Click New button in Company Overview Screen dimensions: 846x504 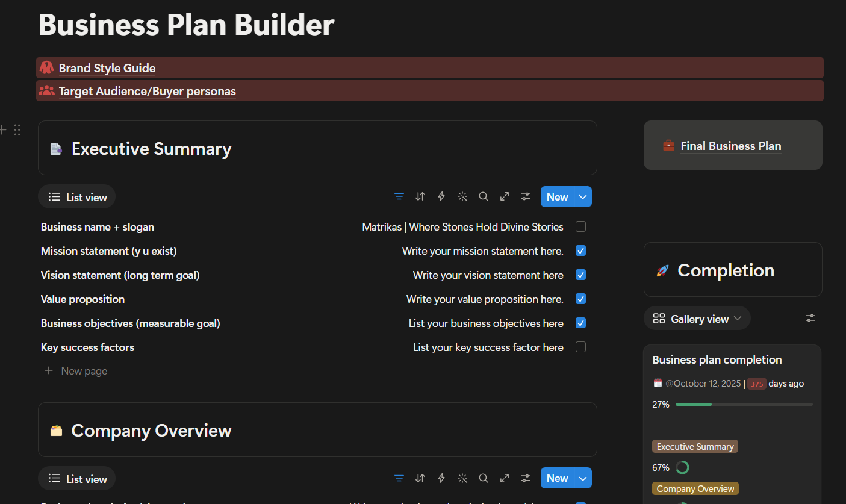point(558,478)
